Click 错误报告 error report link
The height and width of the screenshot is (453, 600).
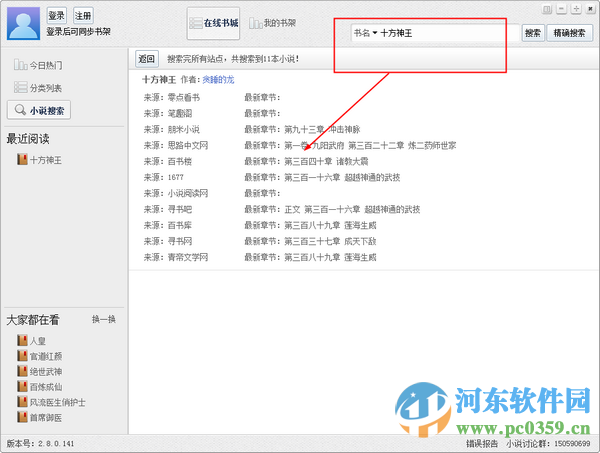[x=482, y=443]
